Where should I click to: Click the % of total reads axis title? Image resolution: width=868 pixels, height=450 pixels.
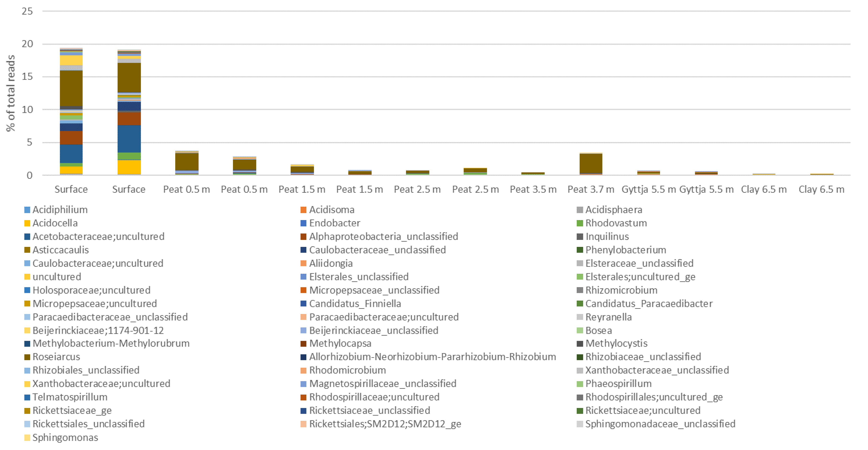pyautogui.click(x=10, y=93)
